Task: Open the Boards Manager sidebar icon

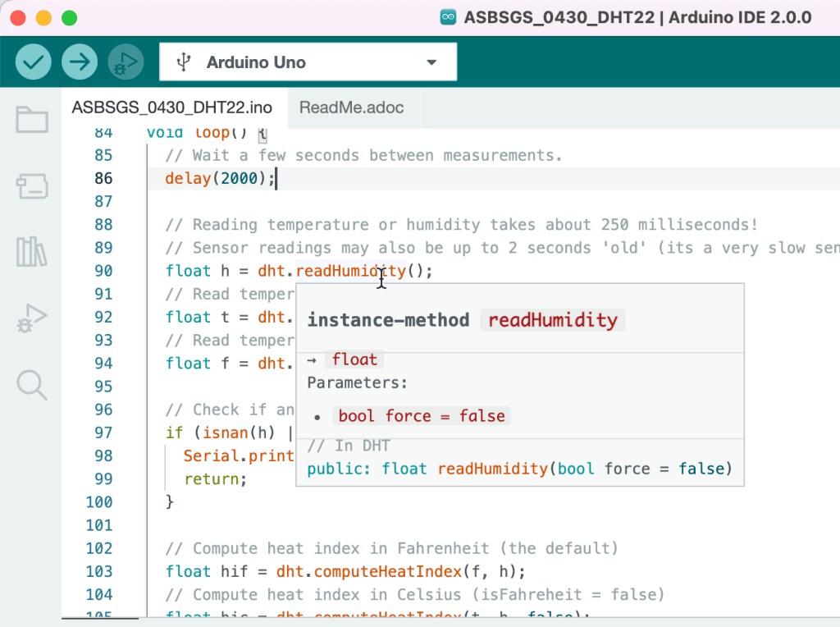Action: pos(32,186)
